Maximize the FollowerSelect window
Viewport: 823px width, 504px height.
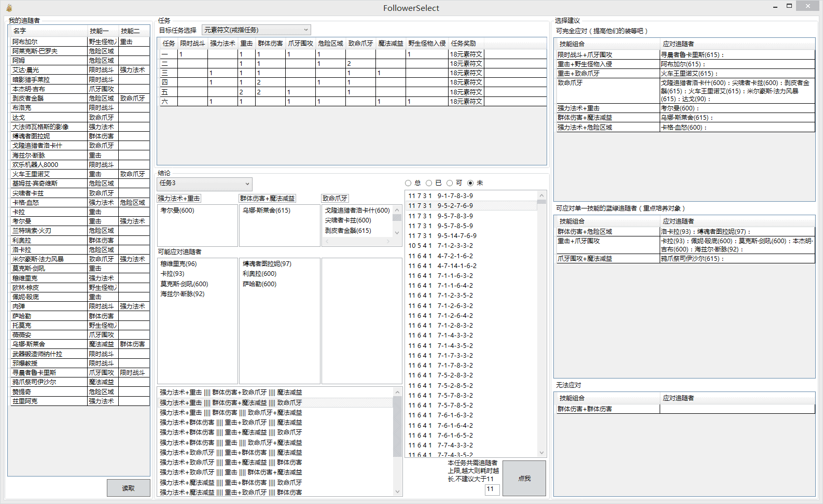pyautogui.click(x=789, y=6)
